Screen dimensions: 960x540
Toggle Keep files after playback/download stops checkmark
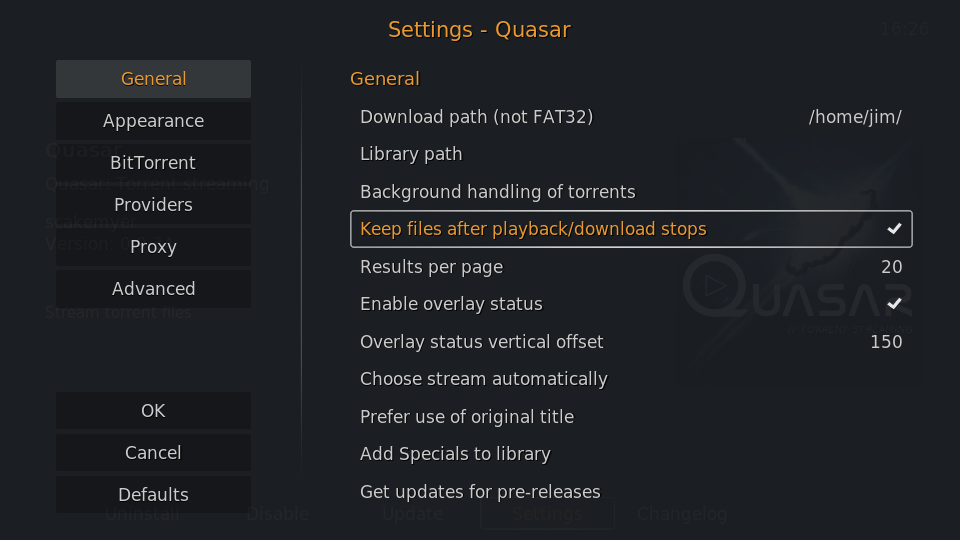pyautogui.click(x=894, y=229)
